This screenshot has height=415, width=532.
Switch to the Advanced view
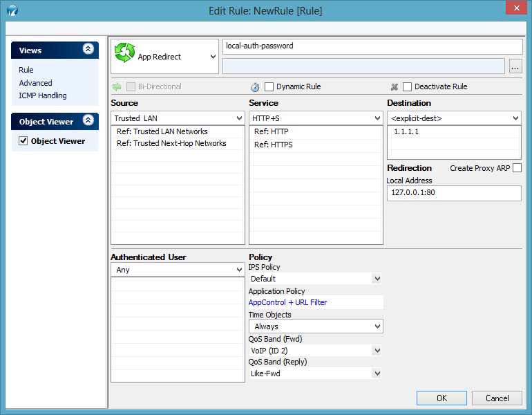pyautogui.click(x=36, y=83)
